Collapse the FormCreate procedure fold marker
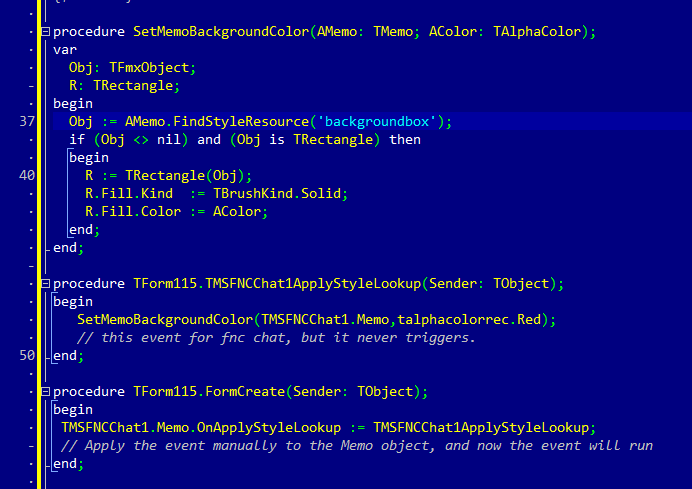Screen dimensions: 692x489 44,391
